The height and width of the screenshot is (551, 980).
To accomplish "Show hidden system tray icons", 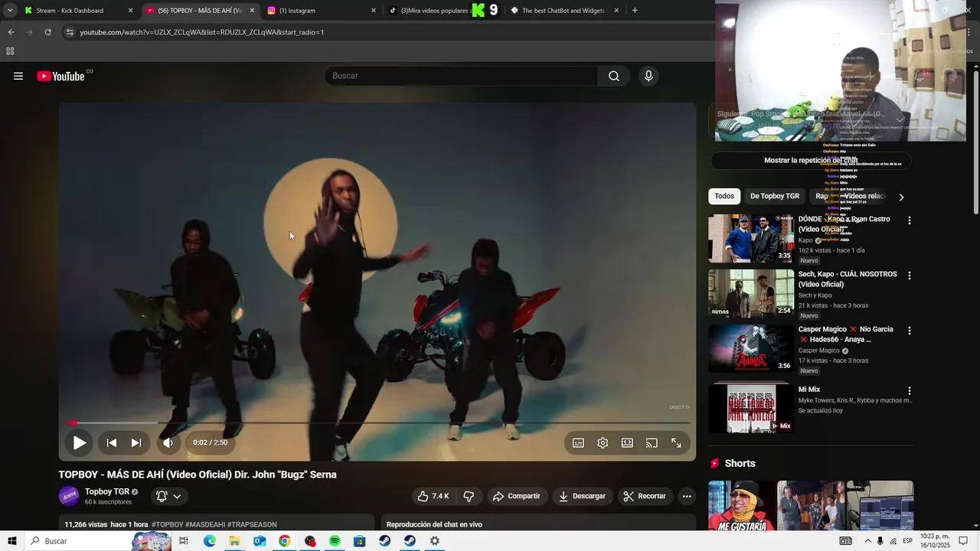I will 867,541.
